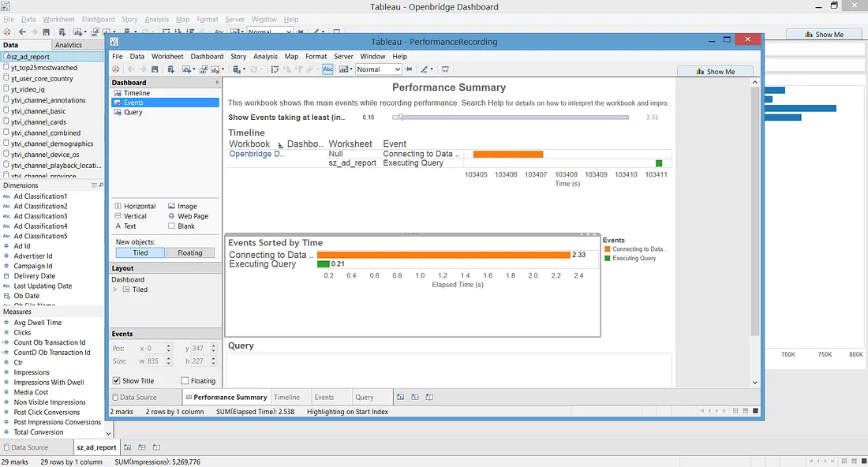Viewport: 868px width, 467px height.
Task: Click the Show Mark Labels Abc icon
Action: pos(327,69)
